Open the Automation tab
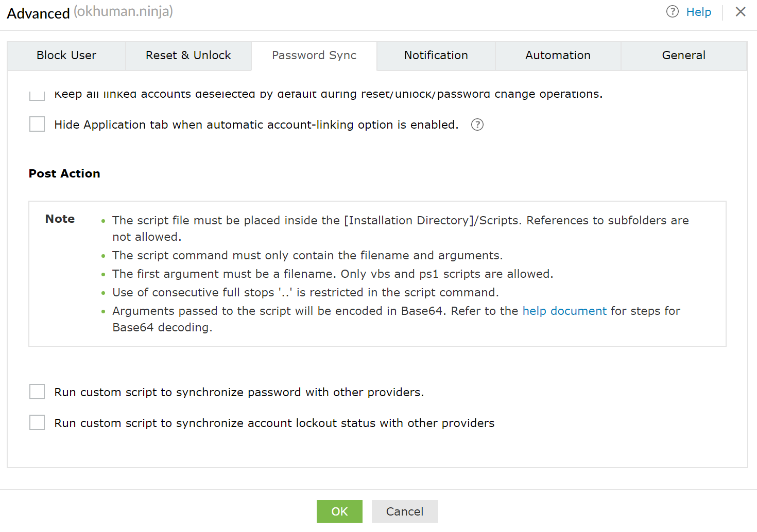Image resolution: width=757 pixels, height=532 pixels. [558, 56]
